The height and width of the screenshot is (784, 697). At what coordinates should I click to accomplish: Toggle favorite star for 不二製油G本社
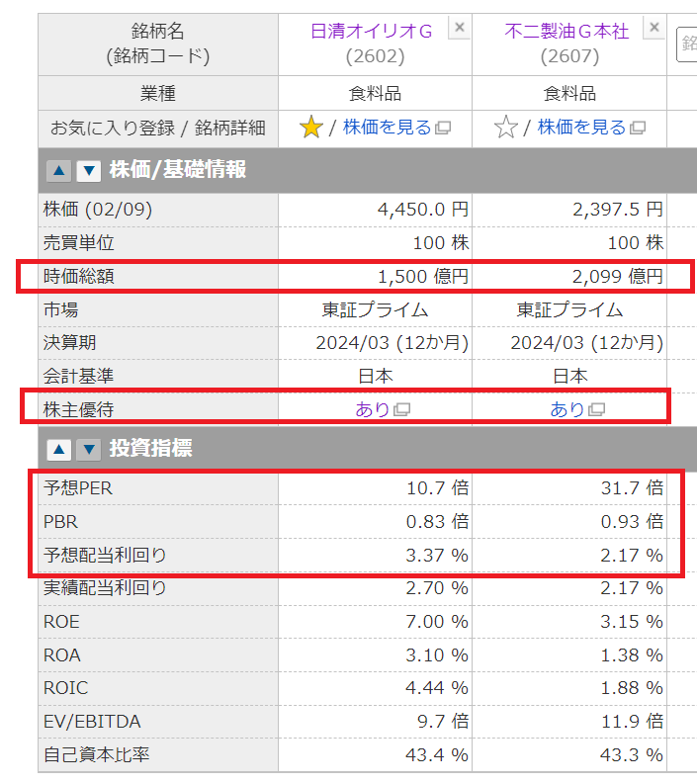(505, 127)
